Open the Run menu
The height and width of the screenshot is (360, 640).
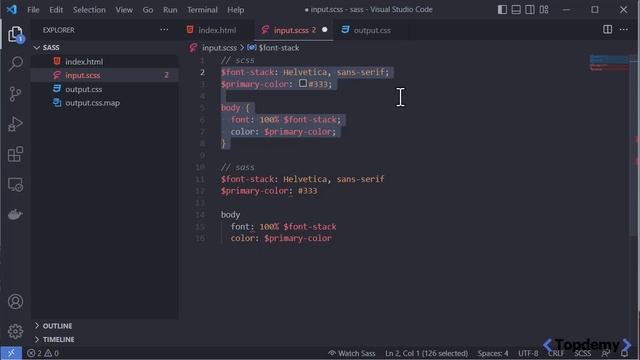[x=170, y=10]
